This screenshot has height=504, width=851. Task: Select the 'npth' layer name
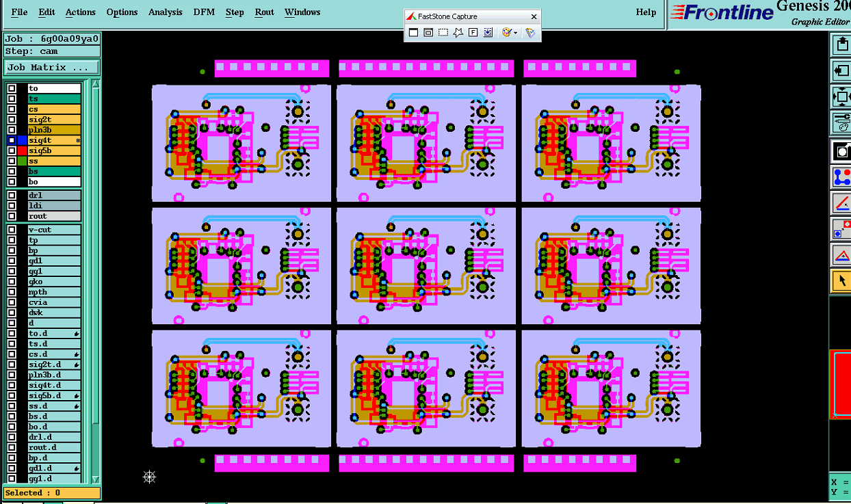(x=54, y=292)
